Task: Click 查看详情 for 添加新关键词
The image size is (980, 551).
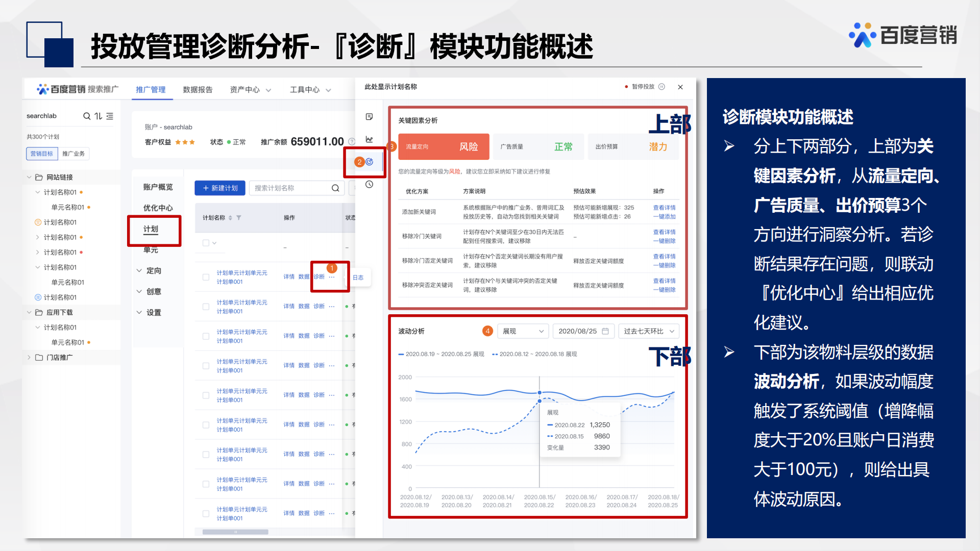Action: tap(664, 208)
